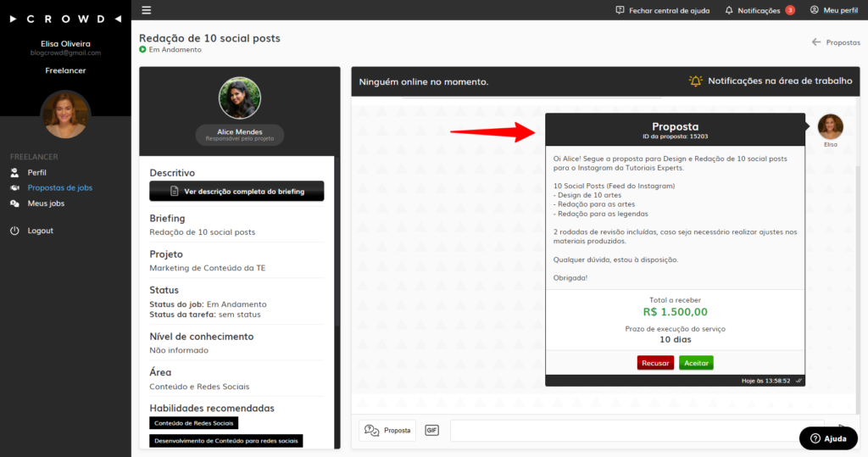Viewport: 868px width, 457px height.
Task: Click the Crowd logo
Action: [x=66, y=19]
